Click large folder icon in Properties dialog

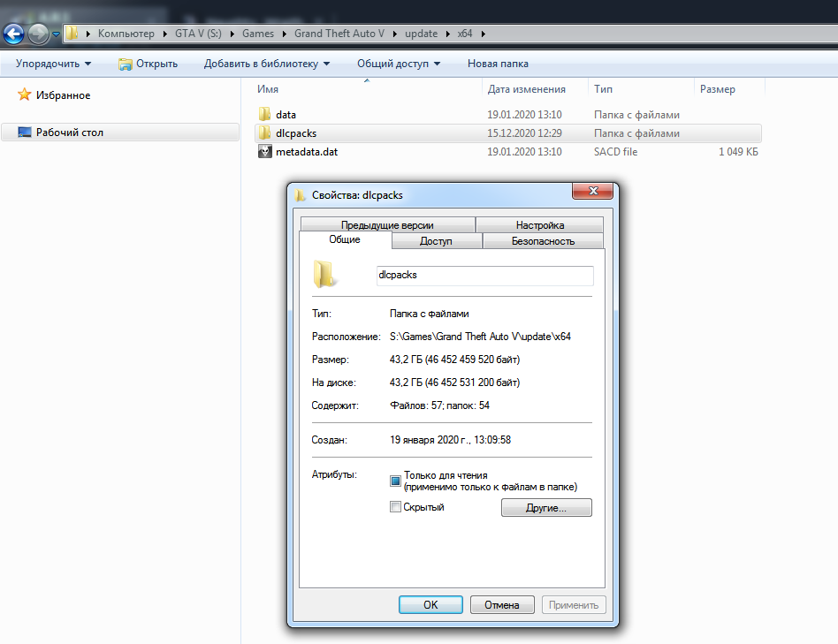[324, 274]
